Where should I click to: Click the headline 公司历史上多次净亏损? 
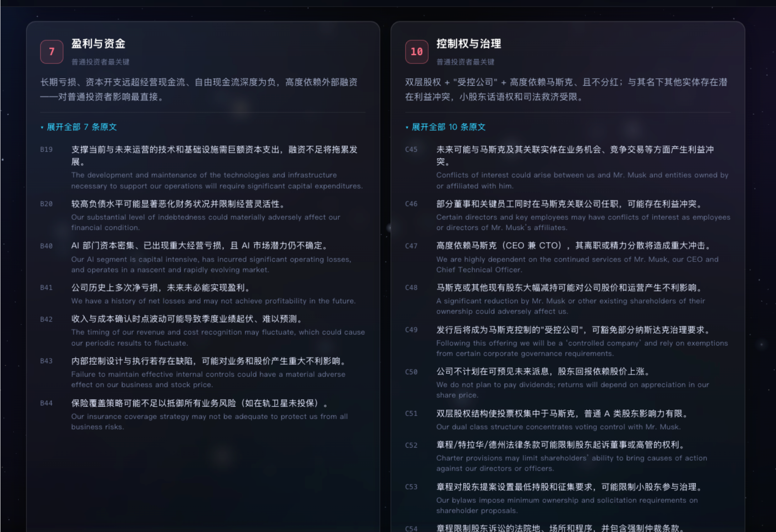pos(162,288)
